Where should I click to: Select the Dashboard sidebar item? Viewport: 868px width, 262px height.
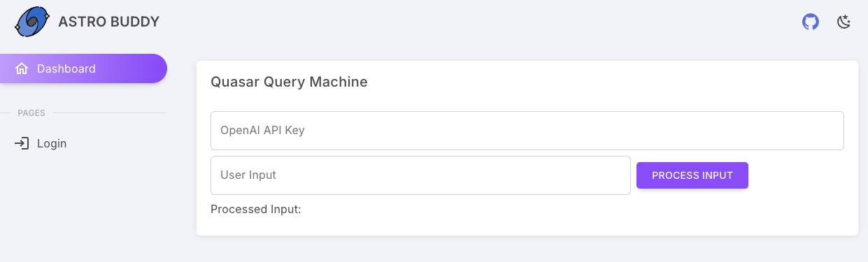pos(83,68)
